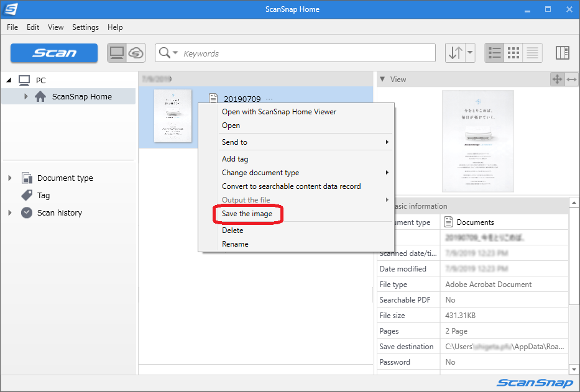The width and height of the screenshot is (580, 392).
Task: Select the 20190709 document thumbnail
Action: point(172,116)
